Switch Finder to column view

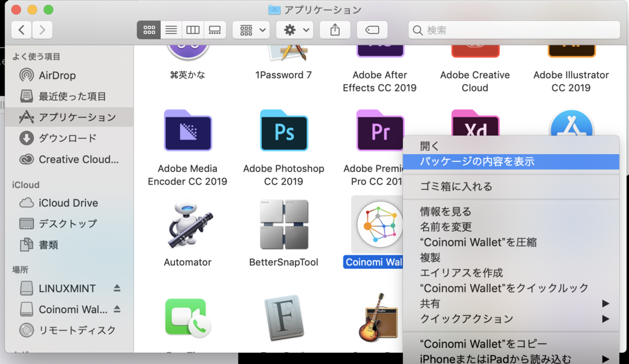point(193,30)
